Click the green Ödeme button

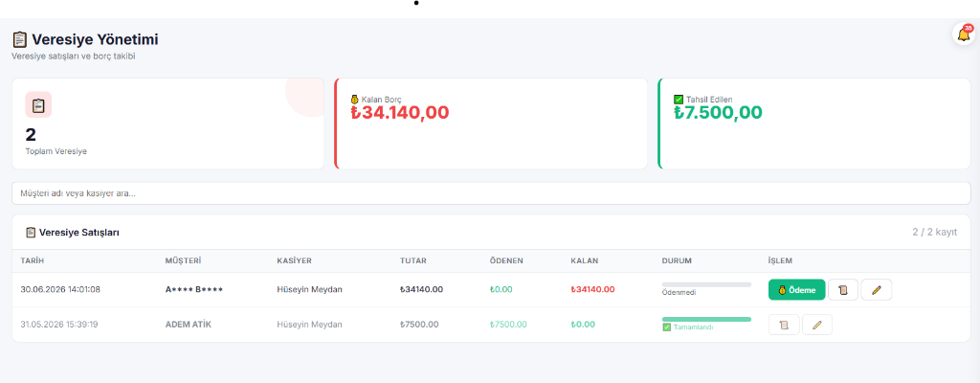(x=796, y=290)
